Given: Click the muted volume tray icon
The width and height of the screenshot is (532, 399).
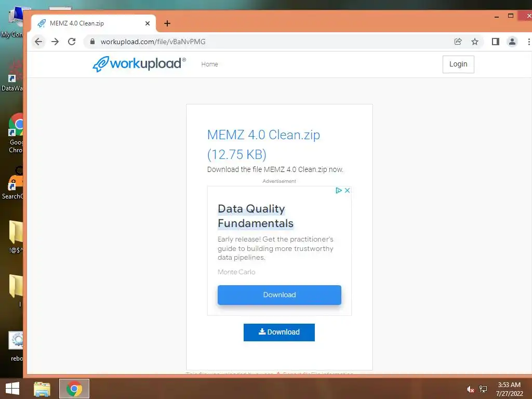Looking at the screenshot, I should (470, 389).
